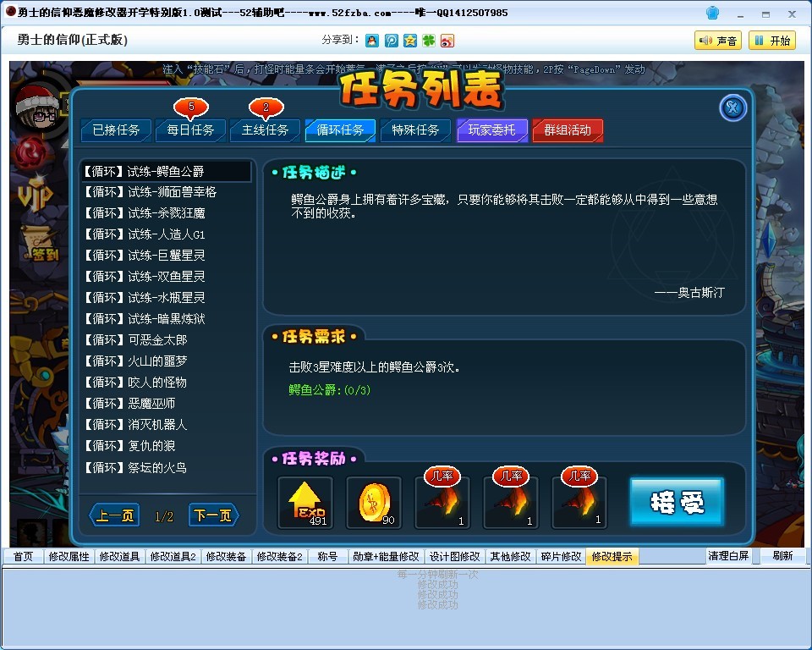Viewport: 812px width, 650px height.
Task: Click the QQ share icon
Action: (372, 41)
